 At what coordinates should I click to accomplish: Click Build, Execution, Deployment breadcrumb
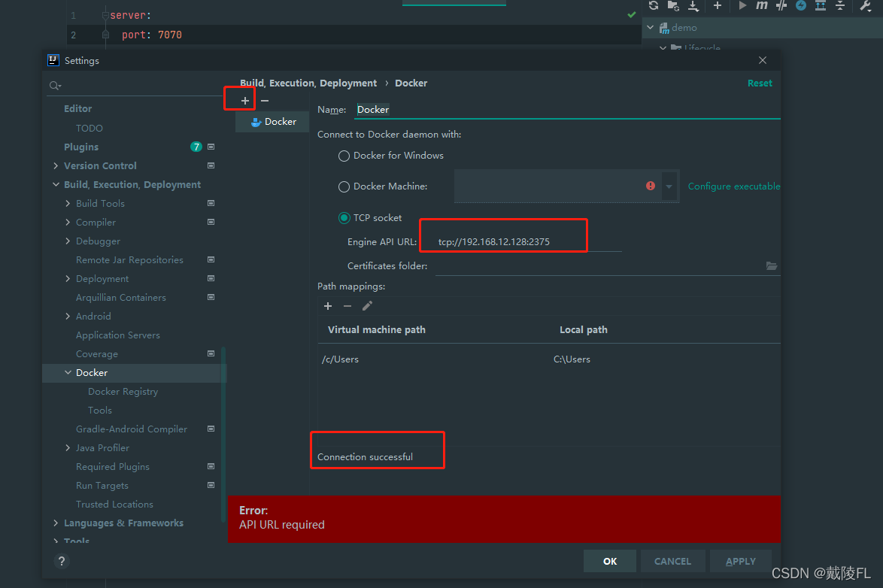click(308, 83)
